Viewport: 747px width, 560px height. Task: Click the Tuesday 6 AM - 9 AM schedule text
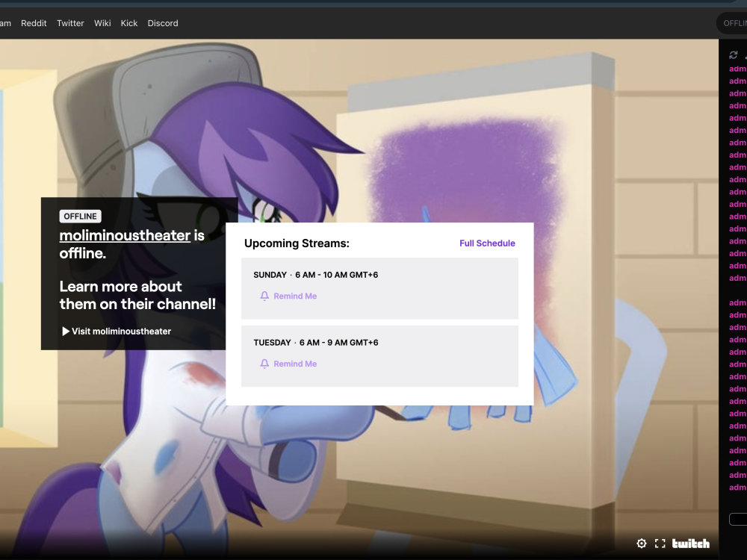point(316,343)
